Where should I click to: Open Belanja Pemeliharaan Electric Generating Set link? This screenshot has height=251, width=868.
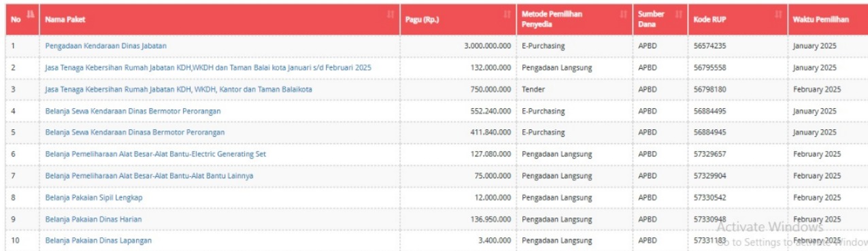tap(156, 154)
